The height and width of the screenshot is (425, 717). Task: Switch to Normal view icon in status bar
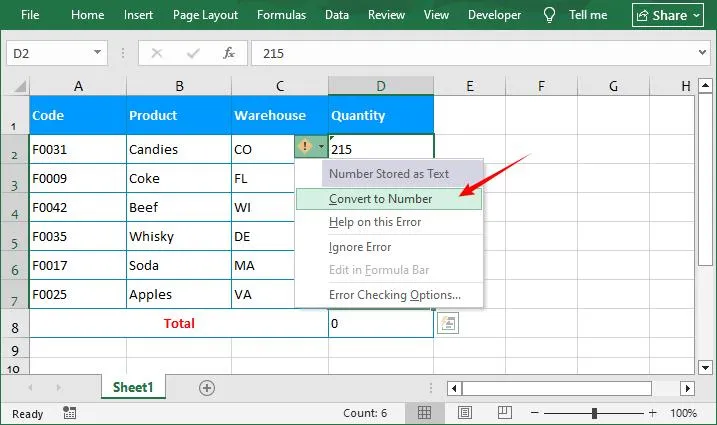coord(424,413)
